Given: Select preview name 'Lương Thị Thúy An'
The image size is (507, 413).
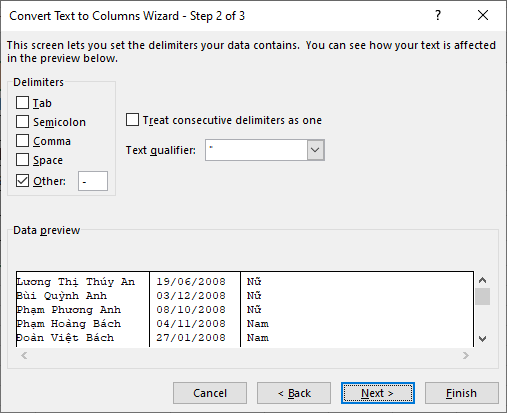Looking at the screenshot, I should click(76, 282).
